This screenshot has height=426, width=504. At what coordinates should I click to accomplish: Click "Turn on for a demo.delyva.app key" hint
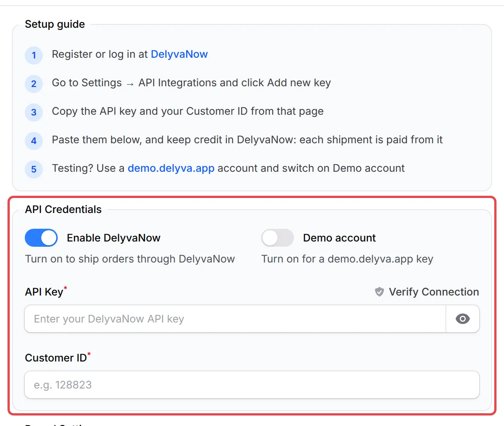(x=347, y=259)
